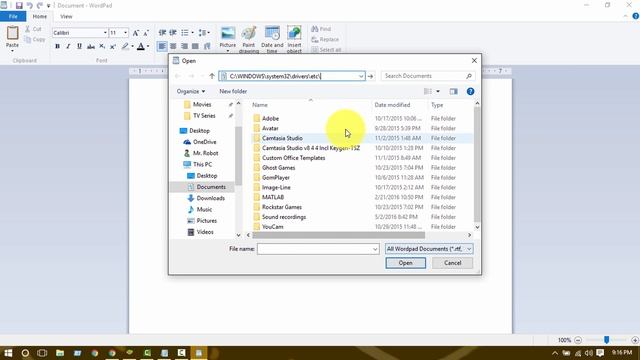This screenshot has width=640, height=360.
Task: Click the WordPad zoom slider handle
Action: (607, 340)
